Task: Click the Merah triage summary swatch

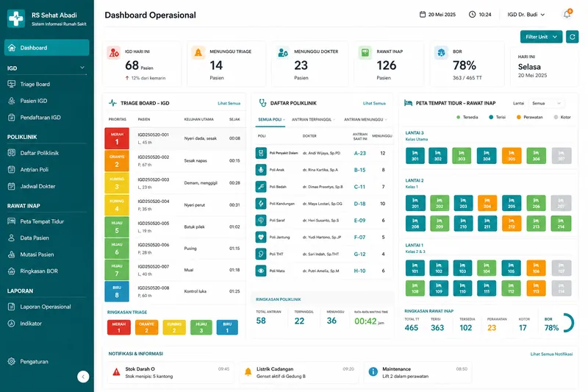Action: [119, 327]
